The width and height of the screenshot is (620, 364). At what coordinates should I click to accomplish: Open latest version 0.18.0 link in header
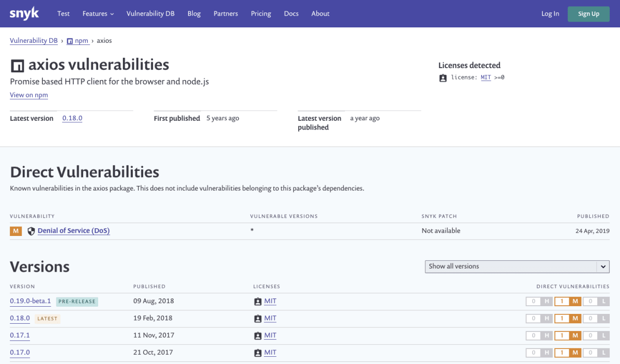(72, 118)
